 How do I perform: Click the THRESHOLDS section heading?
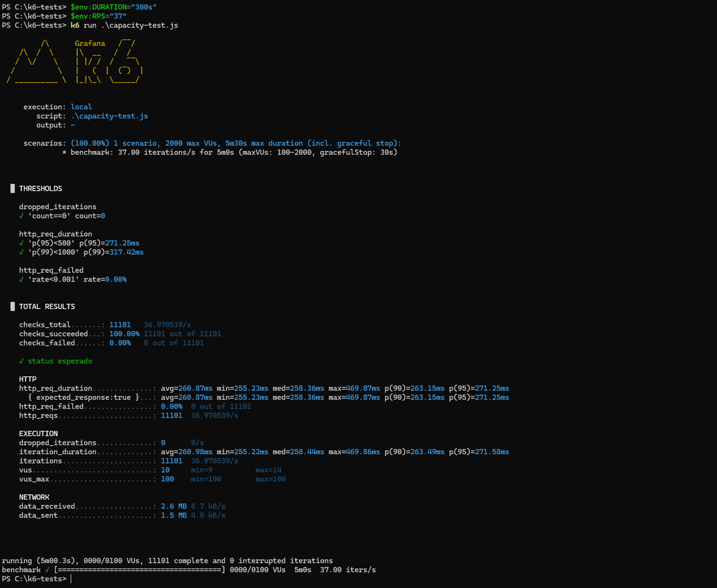pos(41,189)
